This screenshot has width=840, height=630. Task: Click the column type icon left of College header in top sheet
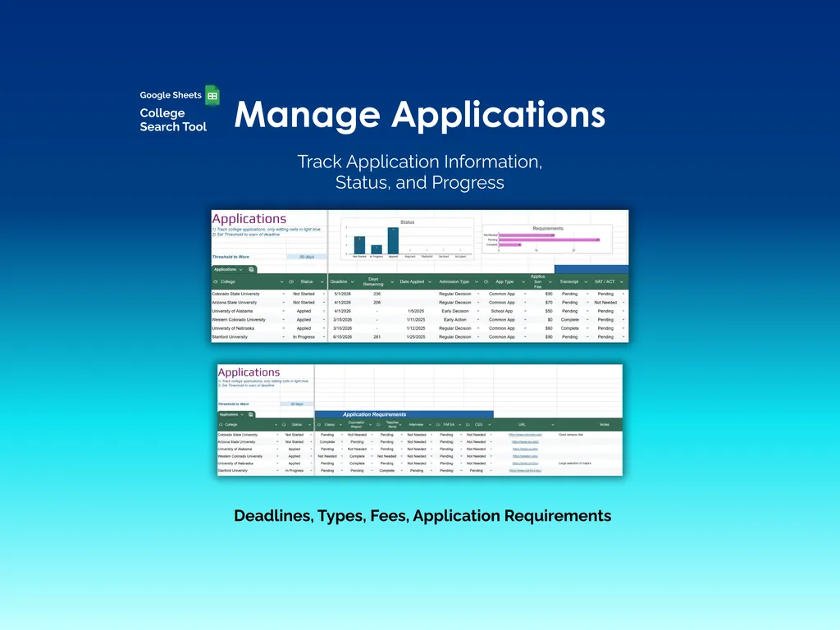(x=216, y=281)
